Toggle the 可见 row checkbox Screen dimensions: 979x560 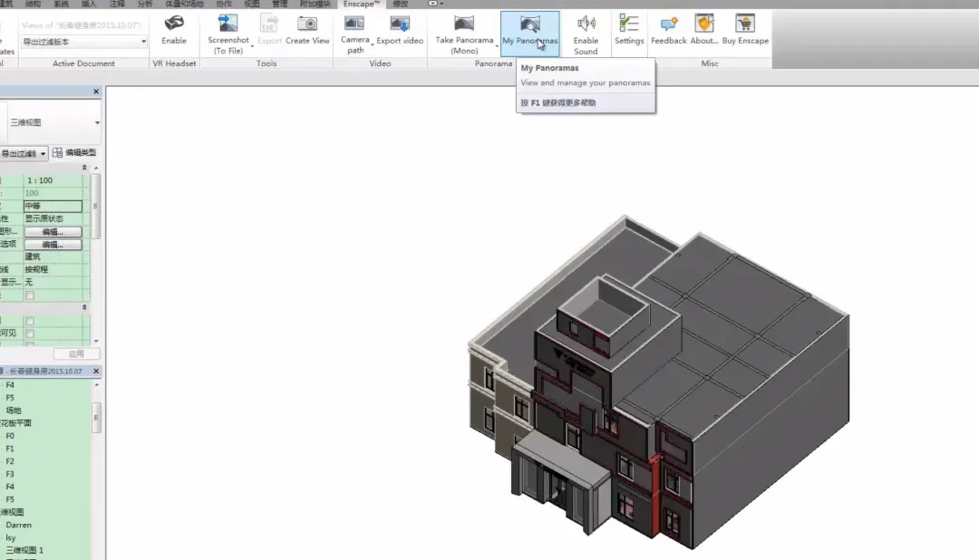tap(29, 333)
